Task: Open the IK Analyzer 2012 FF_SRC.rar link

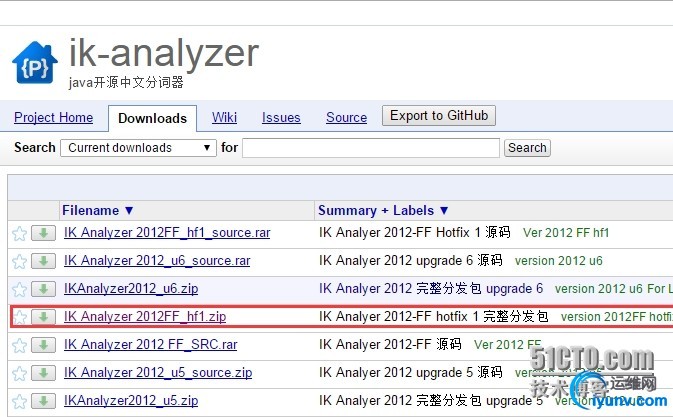Action: (150, 344)
